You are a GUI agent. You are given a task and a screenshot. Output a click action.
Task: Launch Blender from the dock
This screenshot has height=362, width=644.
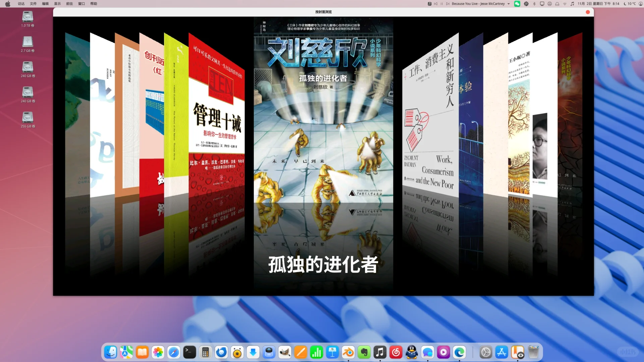click(348, 352)
